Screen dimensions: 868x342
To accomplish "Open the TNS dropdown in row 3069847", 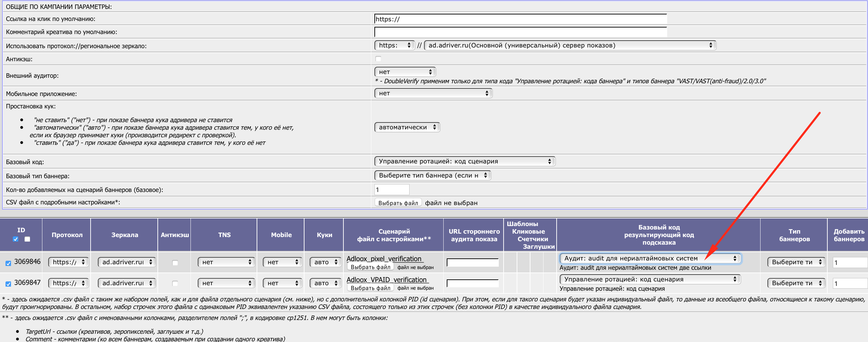I will 226,283.
